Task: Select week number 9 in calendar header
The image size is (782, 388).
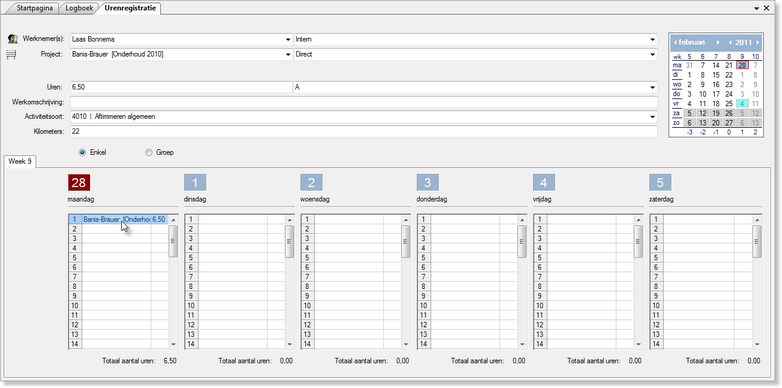Action: pos(743,56)
